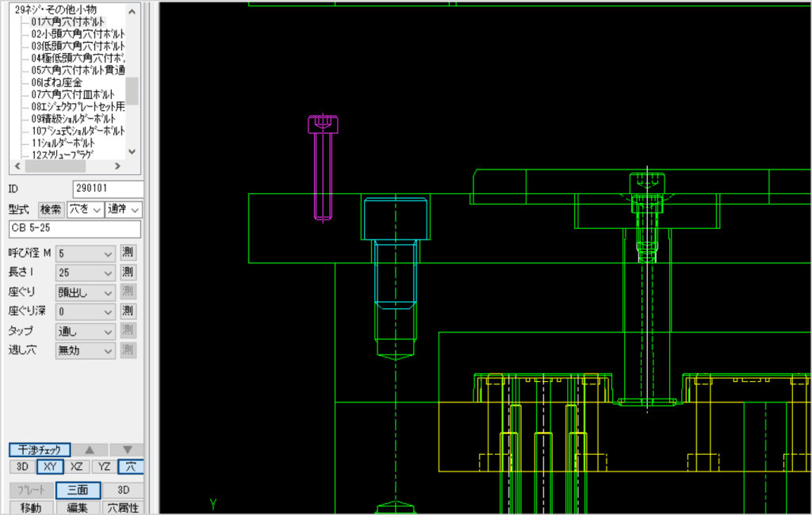The width and height of the screenshot is (812, 515).
Task: Click the 測 measure button for 呼び径 M
Action: coord(128,254)
